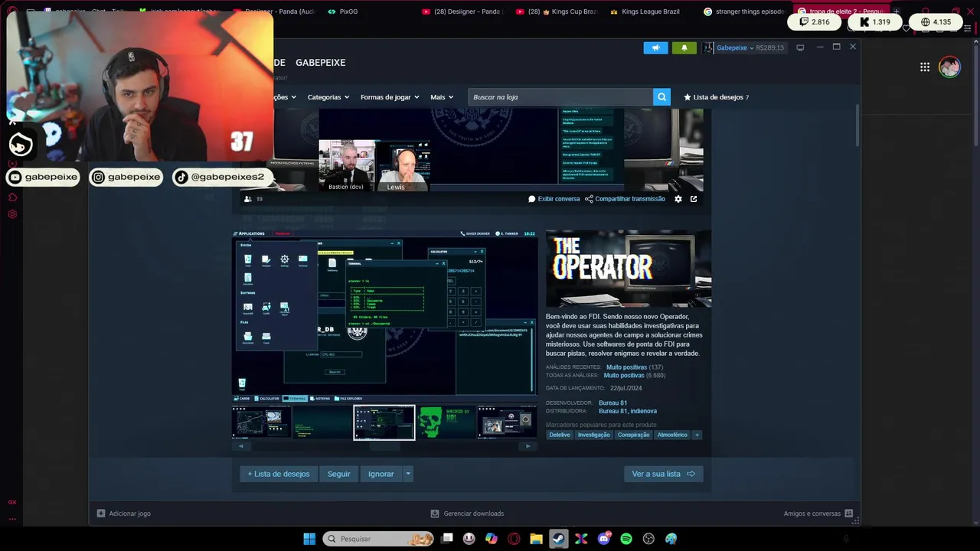The height and width of the screenshot is (551, 980).
Task: Open OBS Studio from taskbar
Action: point(648,539)
